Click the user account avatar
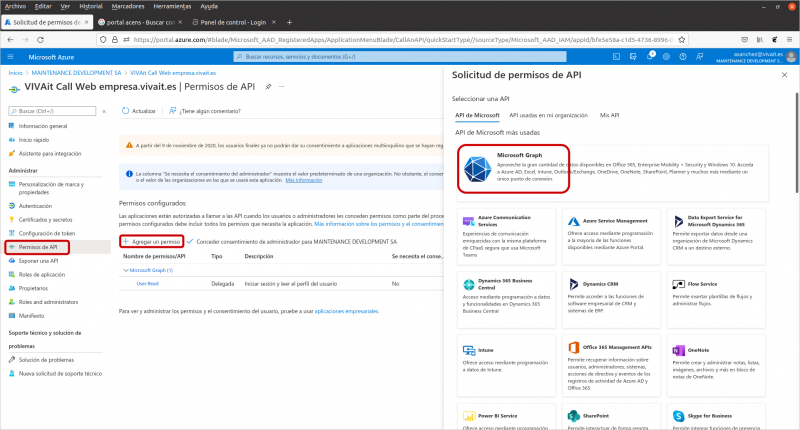Image resolution: width=800 pixels, height=430 pixels. (x=791, y=57)
